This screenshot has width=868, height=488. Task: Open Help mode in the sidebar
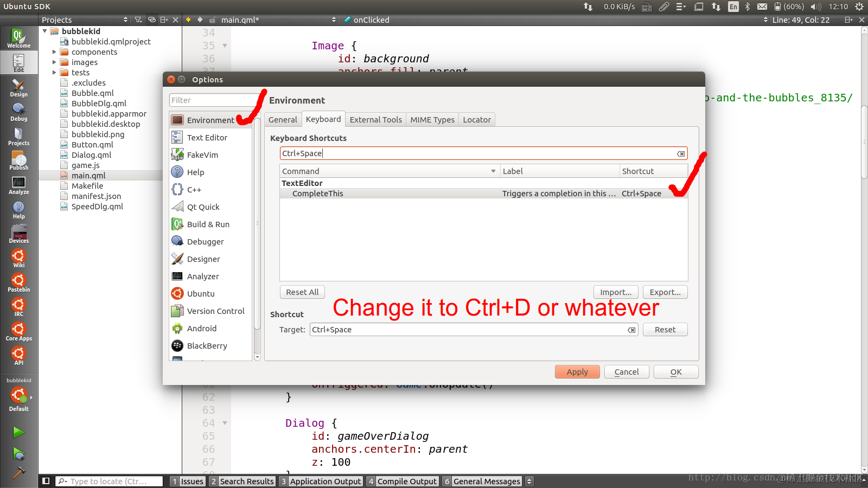pyautogui.click(x=18, y=209)
